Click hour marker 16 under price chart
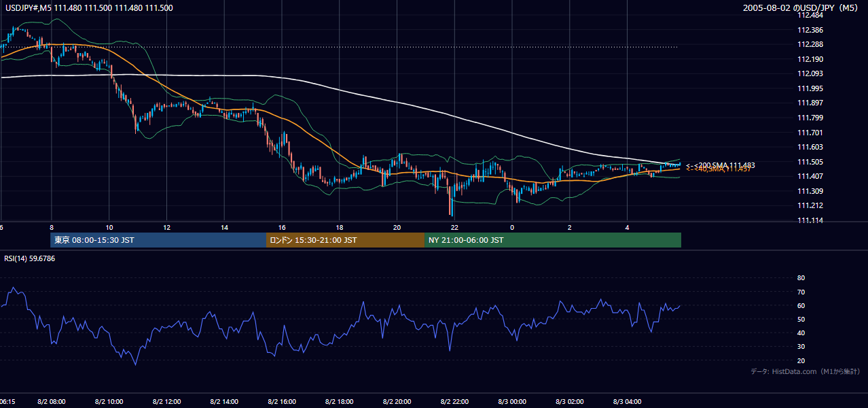 click(282, 228)
